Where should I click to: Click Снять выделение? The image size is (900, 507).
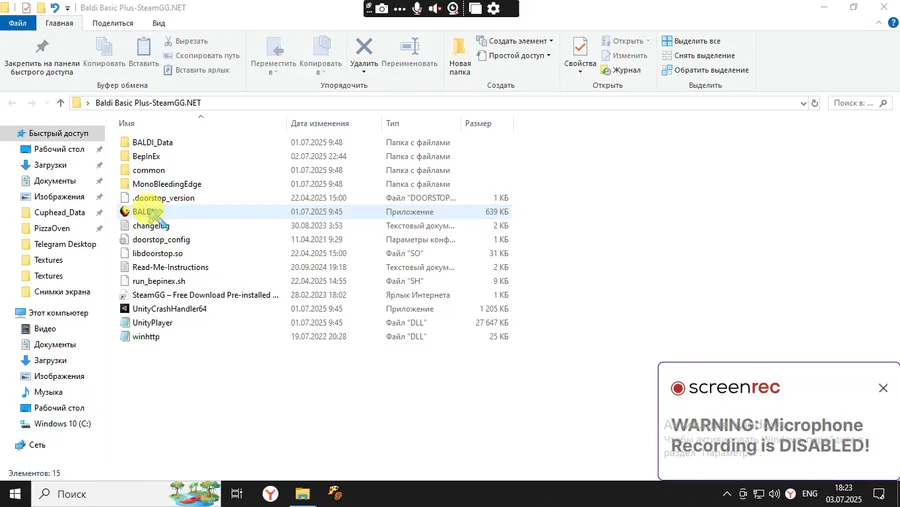pos(698,56)
